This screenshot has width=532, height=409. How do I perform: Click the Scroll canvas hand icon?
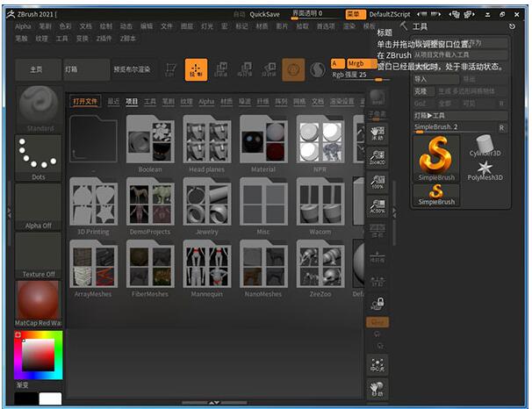pos(377,133)
